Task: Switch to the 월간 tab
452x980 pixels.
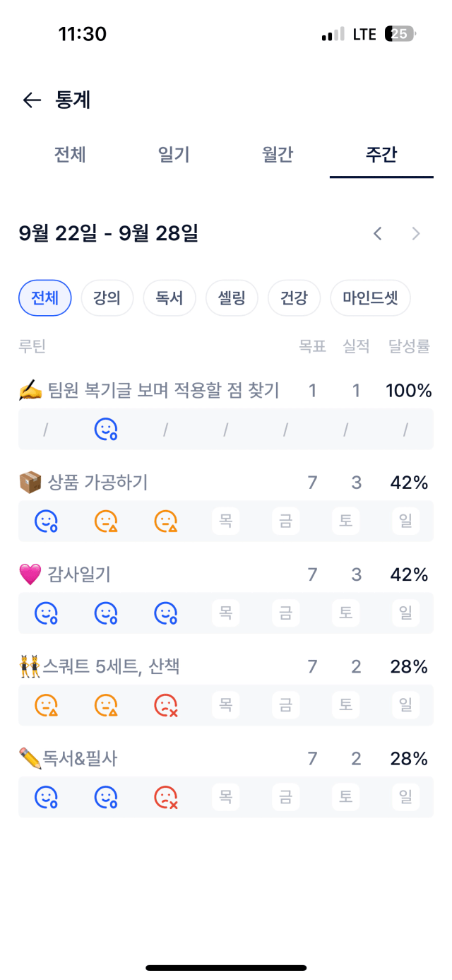Action: pos(278,155)
